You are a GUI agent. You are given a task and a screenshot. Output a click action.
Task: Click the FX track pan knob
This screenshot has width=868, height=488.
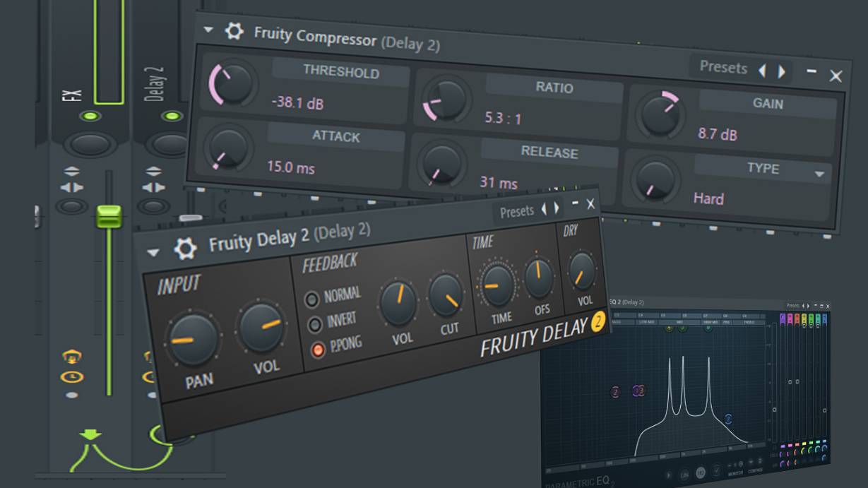click(x=91, y=145)
